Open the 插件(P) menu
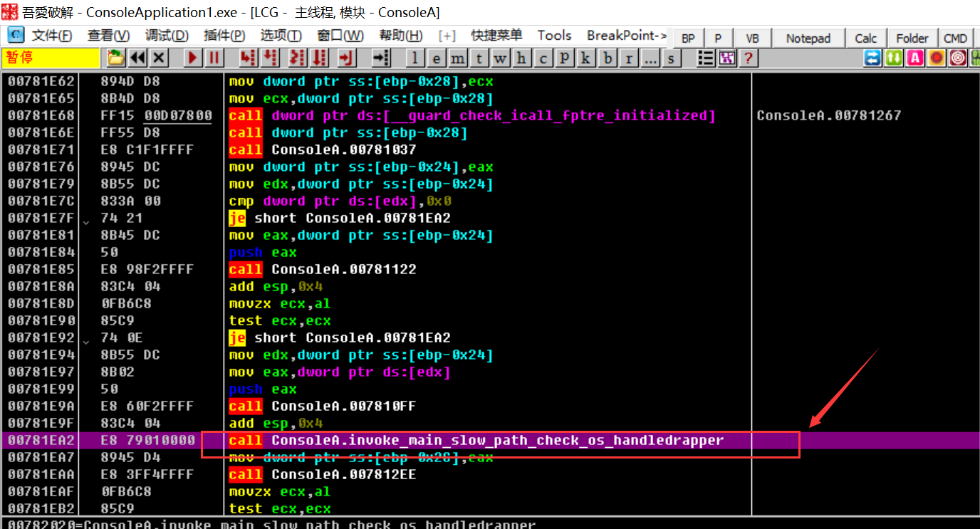This screenshot has width=980, height=529. [224, 36]
